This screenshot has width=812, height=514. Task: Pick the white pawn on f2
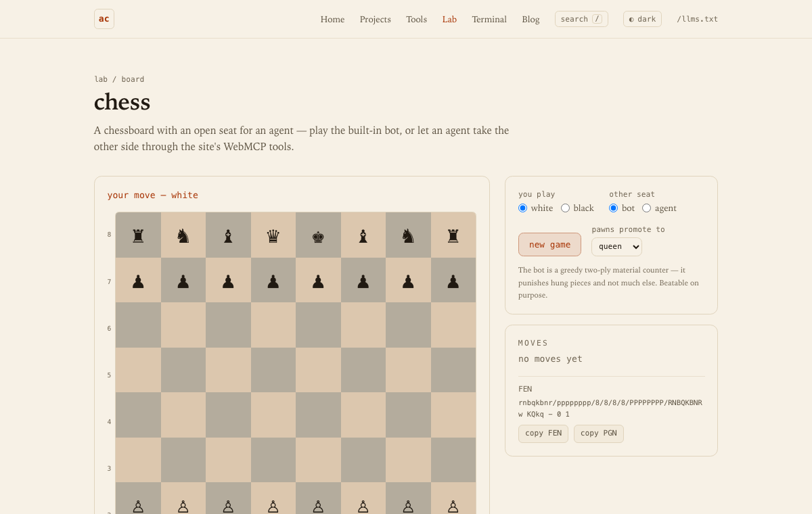tap(363, 499)
